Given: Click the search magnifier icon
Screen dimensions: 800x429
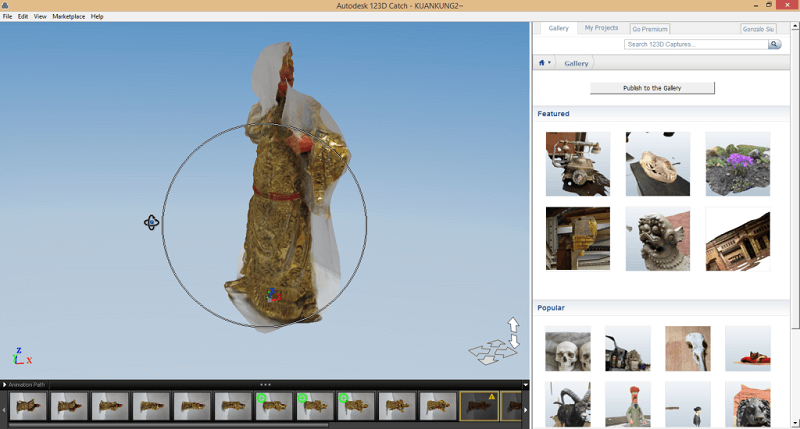Looking at the screenshot, I should (774, 44).
